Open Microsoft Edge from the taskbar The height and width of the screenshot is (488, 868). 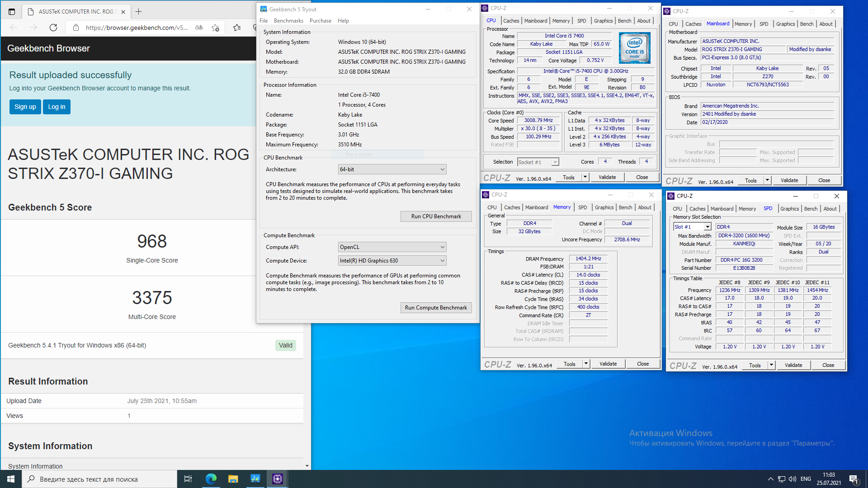[211, 479]
